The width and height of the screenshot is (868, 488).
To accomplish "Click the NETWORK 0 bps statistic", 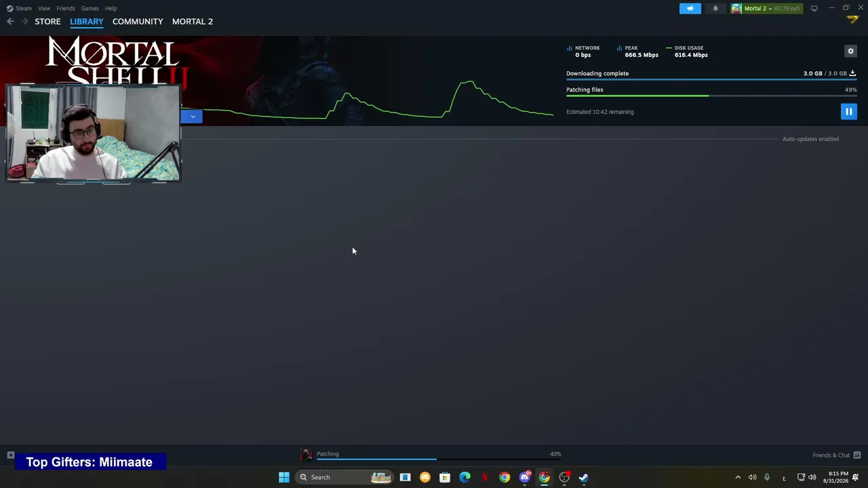I will pos(584,52).
